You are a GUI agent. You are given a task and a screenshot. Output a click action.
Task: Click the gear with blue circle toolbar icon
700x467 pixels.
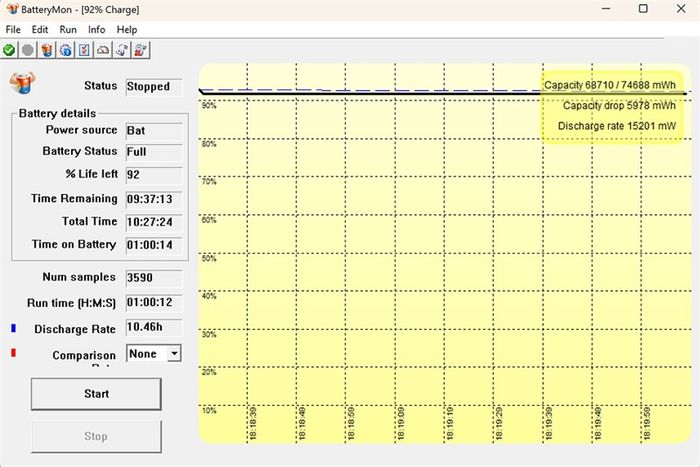pyautogui.click(x=66, y=50)
